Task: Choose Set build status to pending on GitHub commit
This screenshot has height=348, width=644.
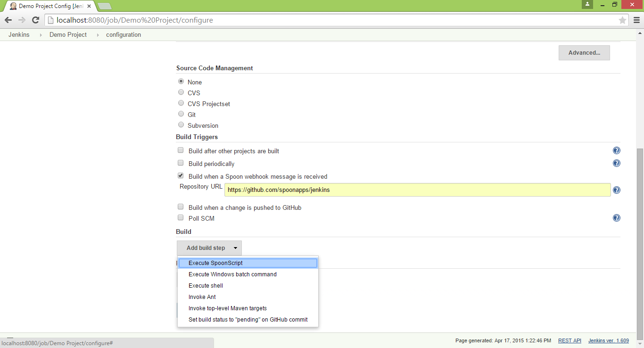Action: [x=248, y=320]
